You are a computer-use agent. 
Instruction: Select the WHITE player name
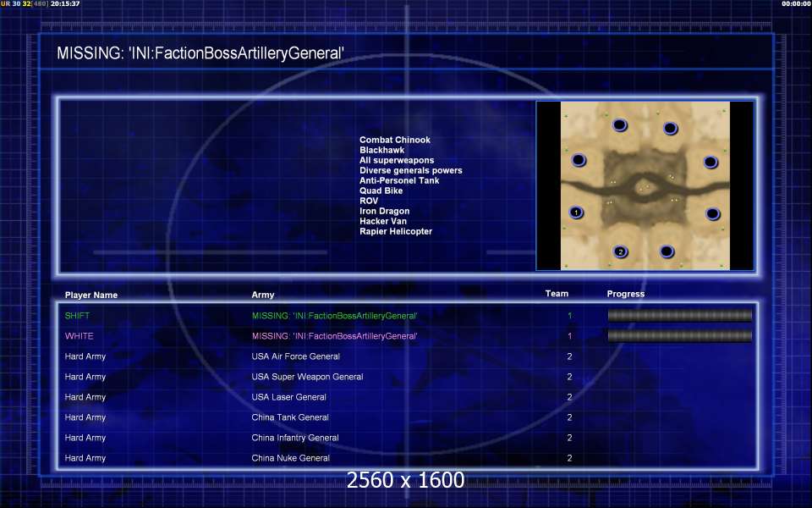[x=79, y=336]
